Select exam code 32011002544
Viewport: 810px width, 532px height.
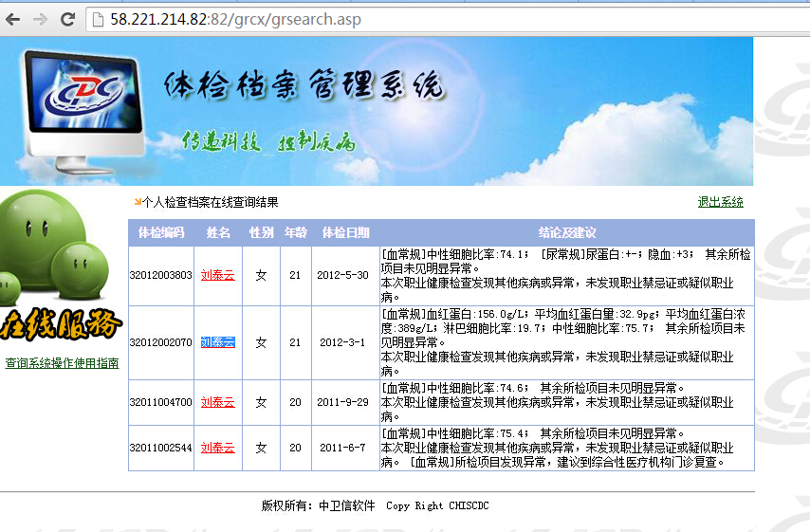160,448
